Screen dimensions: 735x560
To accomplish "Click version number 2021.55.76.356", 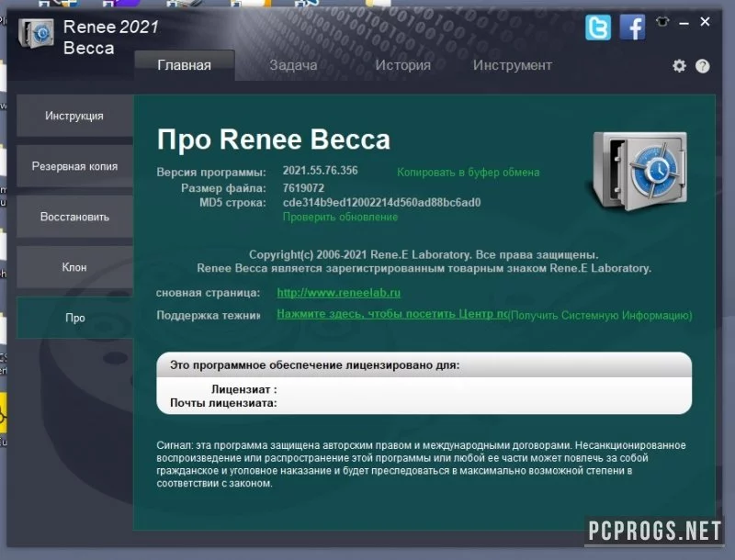I will click(320, 171).
